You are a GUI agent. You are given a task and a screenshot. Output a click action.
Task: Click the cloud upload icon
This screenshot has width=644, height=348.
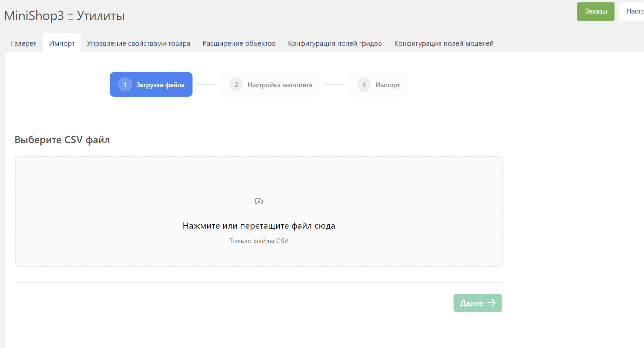pyautogui.click(x=259, y=201)
